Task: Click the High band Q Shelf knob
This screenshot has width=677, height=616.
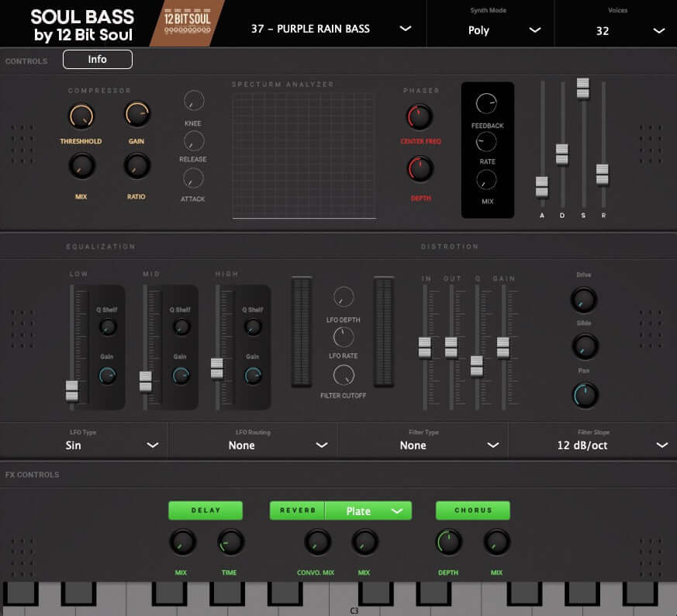Action: pyautogui.click(x=253, y=327)
